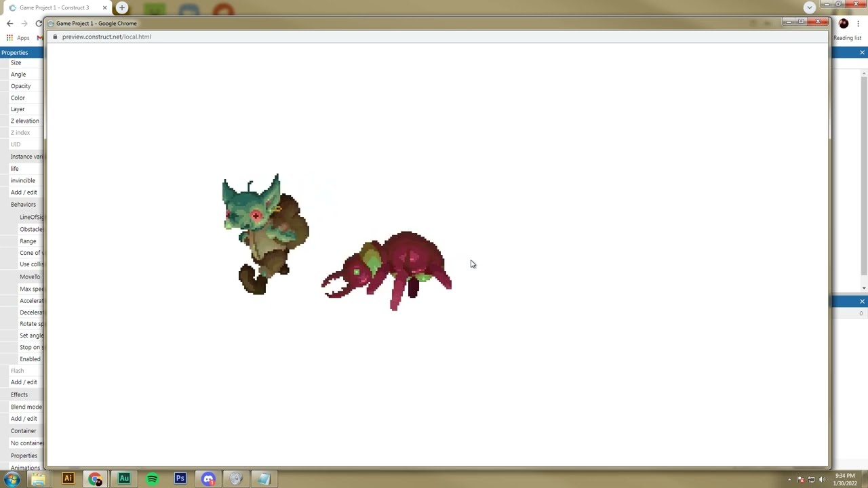Open the taskbar clock showing 9:34 PM
Screen dimensions: 868x488
845,479
